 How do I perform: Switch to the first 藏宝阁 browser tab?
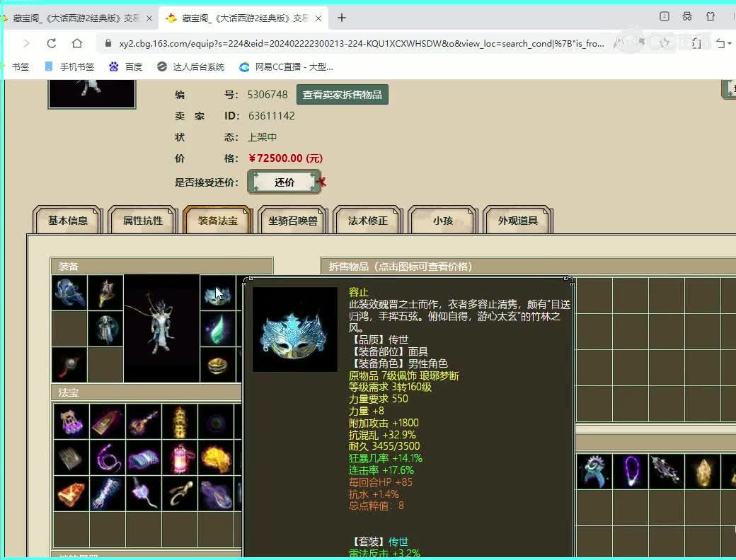tap(76, 18)
